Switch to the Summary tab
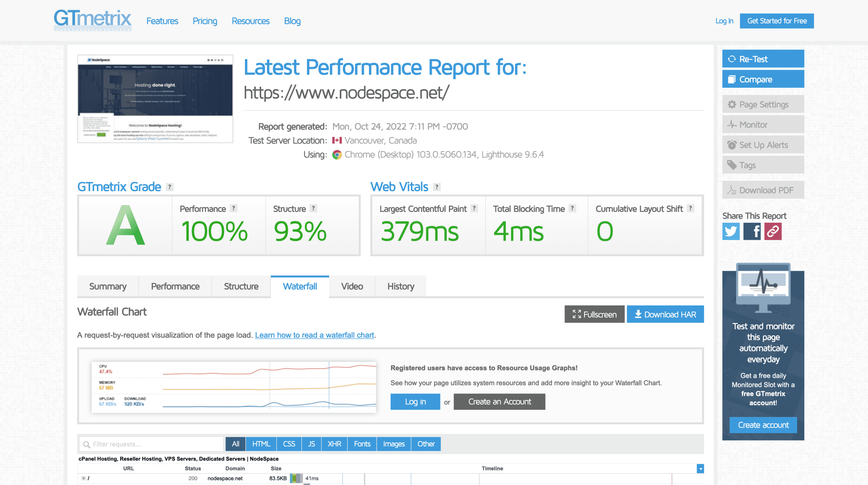Image resolution: width=868 pixels, height=485 pixels. 108,287
